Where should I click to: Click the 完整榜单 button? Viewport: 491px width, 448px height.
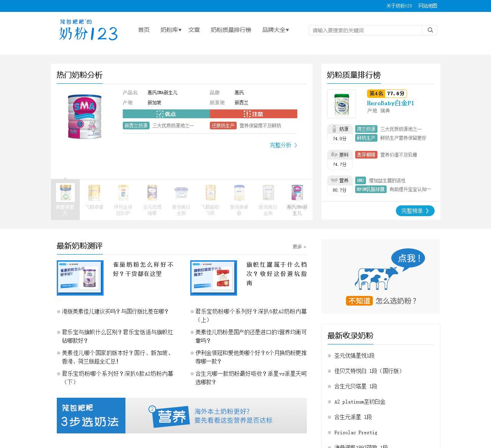415,211
